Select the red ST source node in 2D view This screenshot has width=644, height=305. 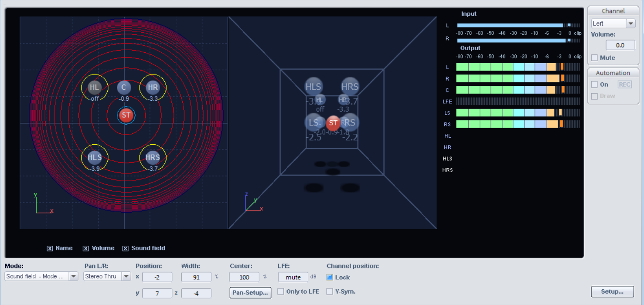(126, 115)
